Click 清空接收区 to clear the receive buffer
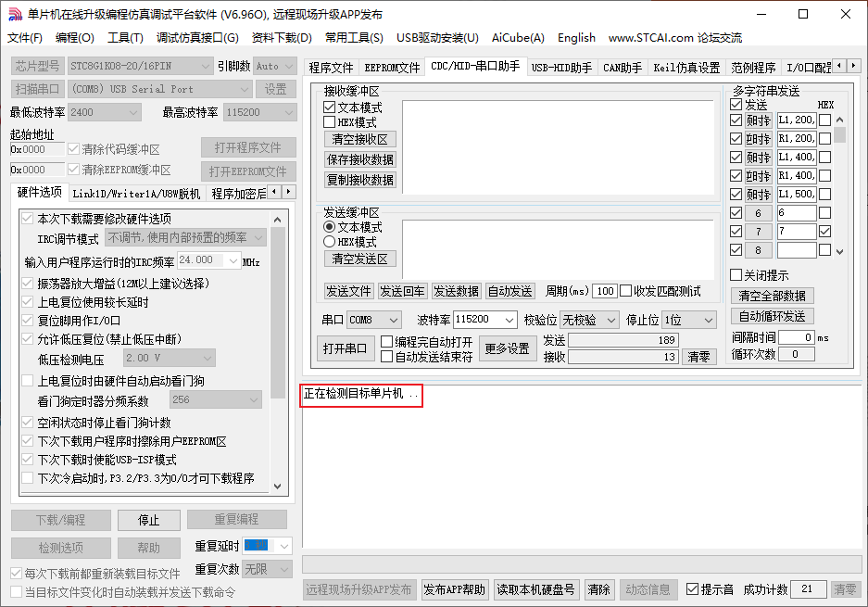 pyautogui.click(x=359, y=140)
